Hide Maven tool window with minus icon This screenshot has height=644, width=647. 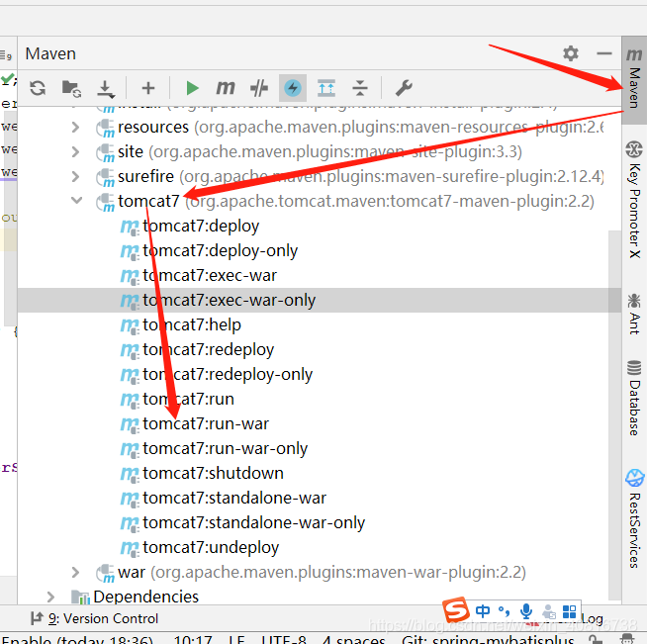click(x=604, y=53)
